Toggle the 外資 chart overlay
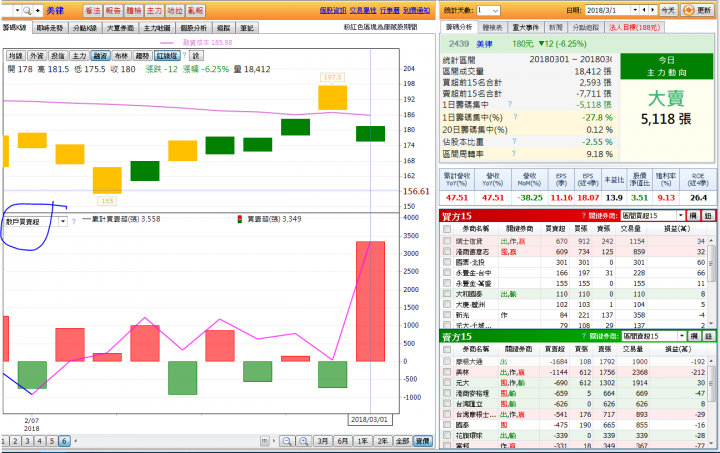This screenshot has width=720, height=453. [37, 56]
